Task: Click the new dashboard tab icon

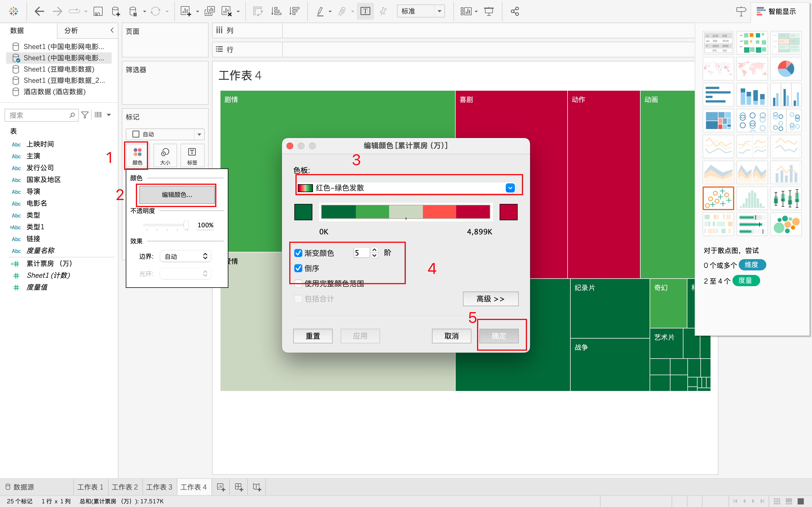Action: click(239, 487)
